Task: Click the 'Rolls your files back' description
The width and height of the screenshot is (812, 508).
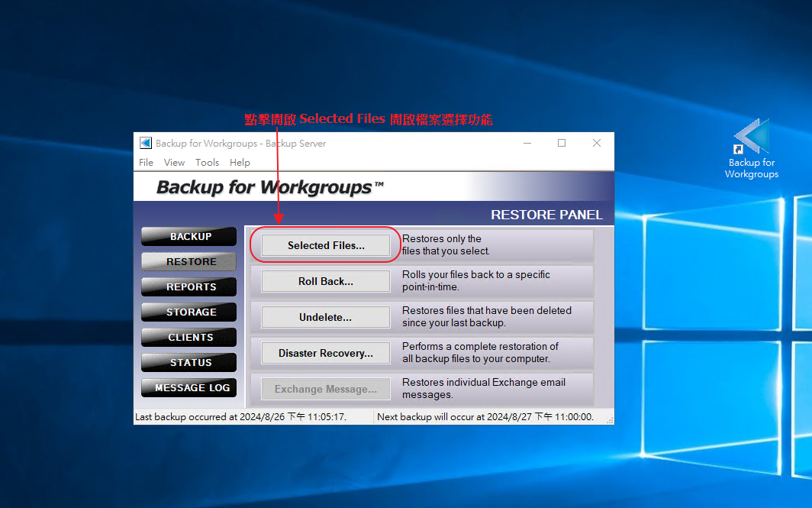Action: [476, 280]
